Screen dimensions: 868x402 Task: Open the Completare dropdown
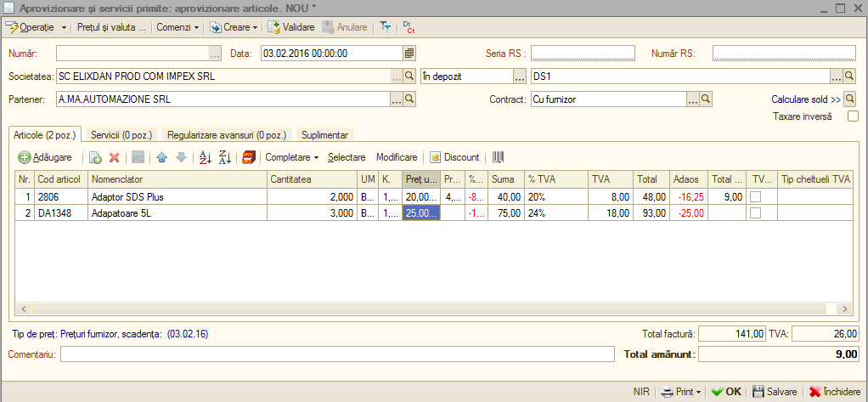(291, 157)
